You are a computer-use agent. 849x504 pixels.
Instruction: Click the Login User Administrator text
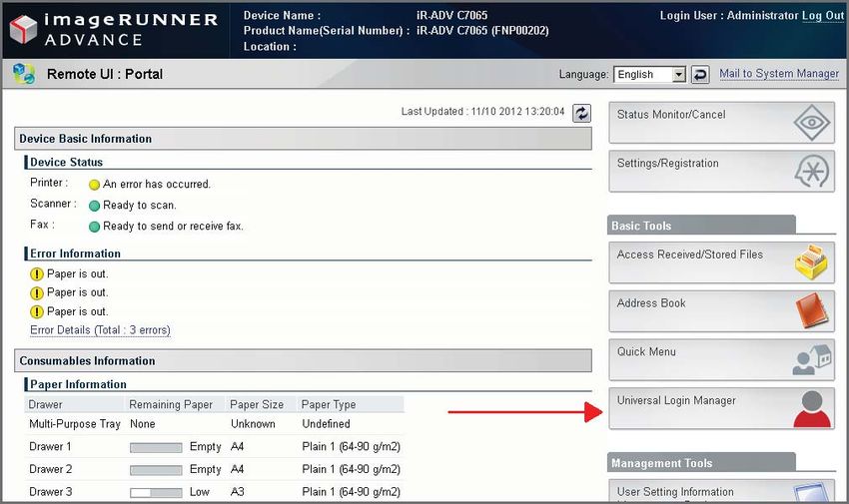point(729,16)
